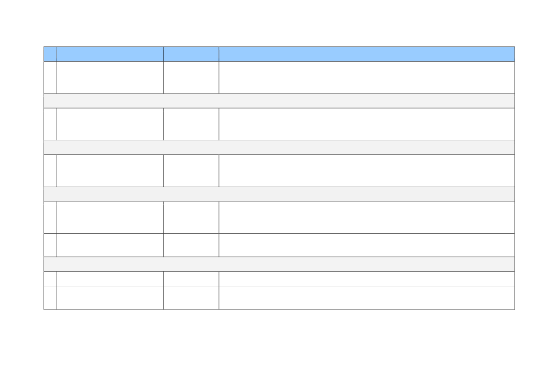Select the last gray separator row
Image resolution: width=554 pixels, height=392 pixels.
[x=279, y=264]
